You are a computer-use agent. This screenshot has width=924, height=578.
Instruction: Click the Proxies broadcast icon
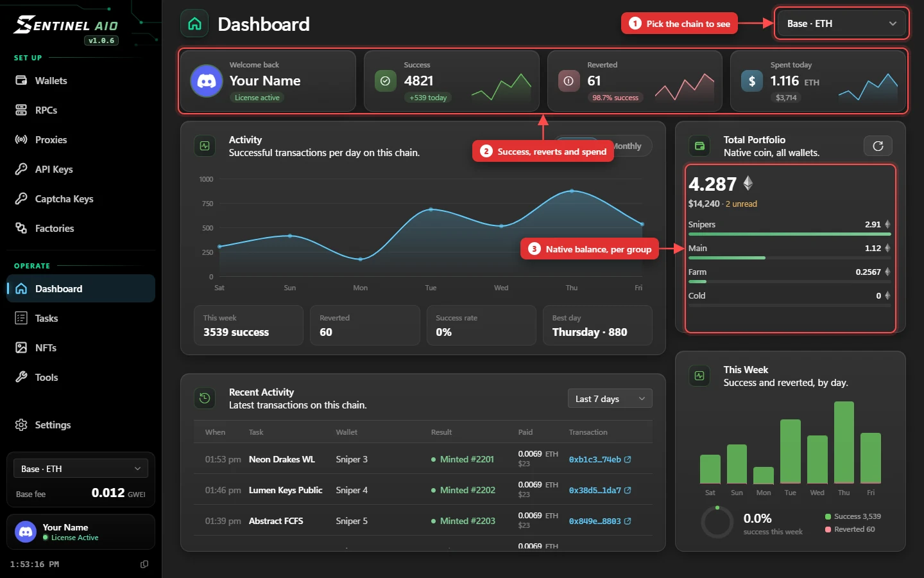click(x=21, y=139)
